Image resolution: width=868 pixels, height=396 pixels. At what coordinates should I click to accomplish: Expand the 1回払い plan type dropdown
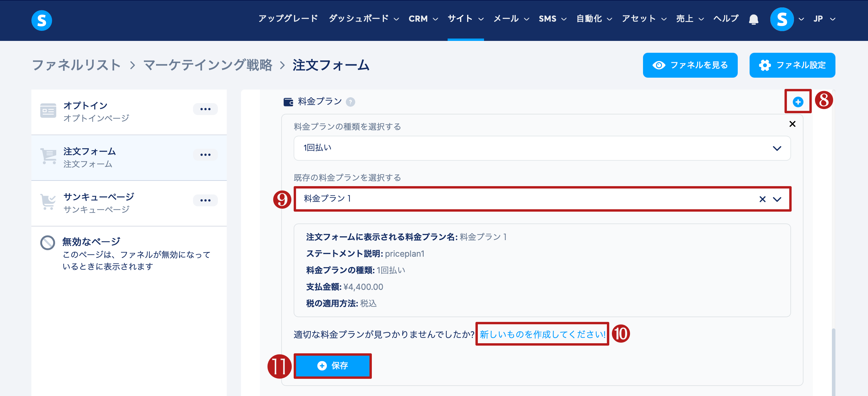click(x=777, y=148)
